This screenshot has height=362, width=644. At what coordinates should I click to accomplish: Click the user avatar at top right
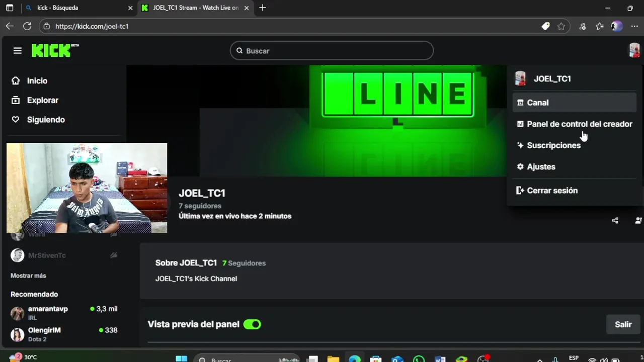click(x=634, y=50)
